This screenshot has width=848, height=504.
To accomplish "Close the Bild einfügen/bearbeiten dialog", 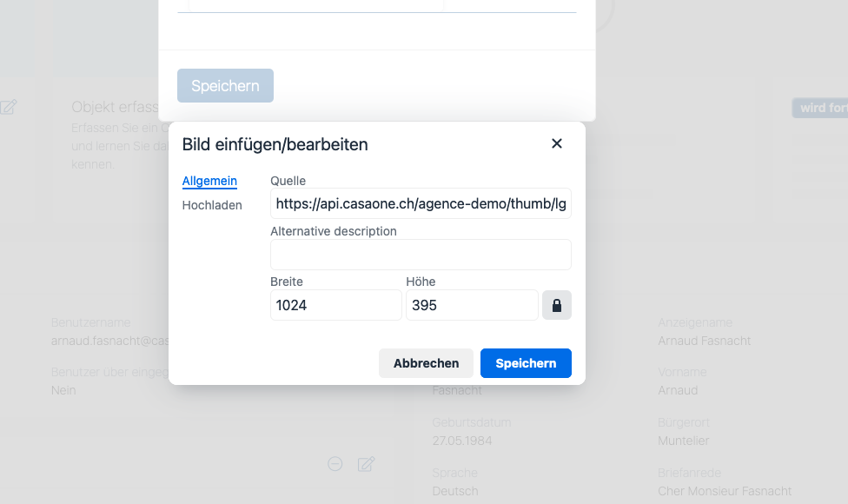I will [x=556, y=144].
